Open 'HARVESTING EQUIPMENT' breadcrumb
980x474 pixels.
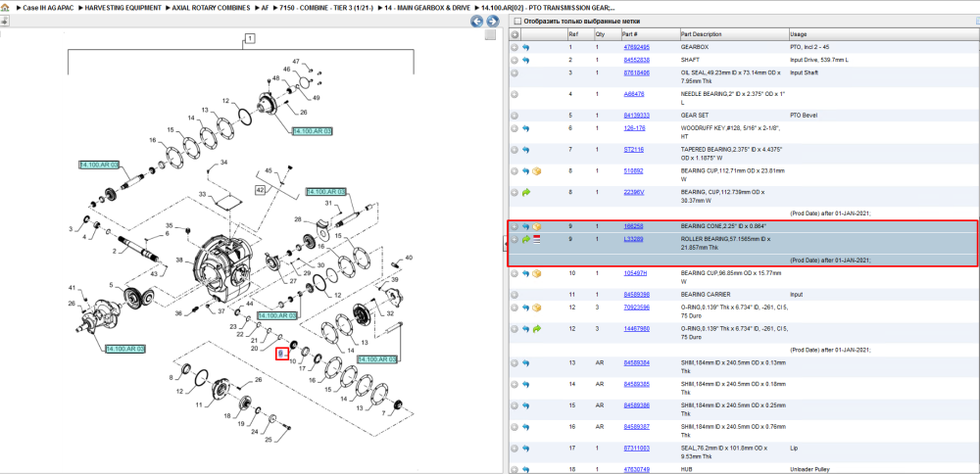tap(123, 8)
